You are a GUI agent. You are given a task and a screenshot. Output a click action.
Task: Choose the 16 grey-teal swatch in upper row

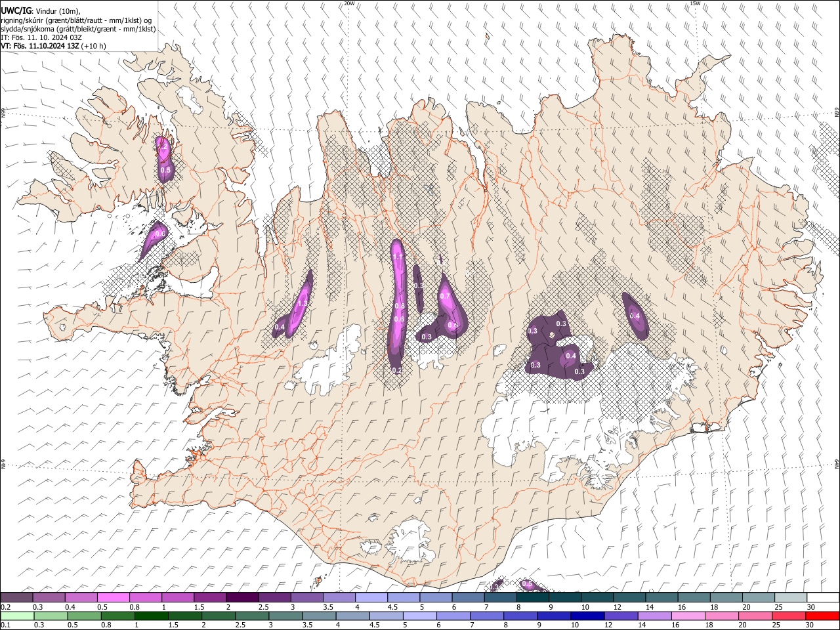[693, 598]
